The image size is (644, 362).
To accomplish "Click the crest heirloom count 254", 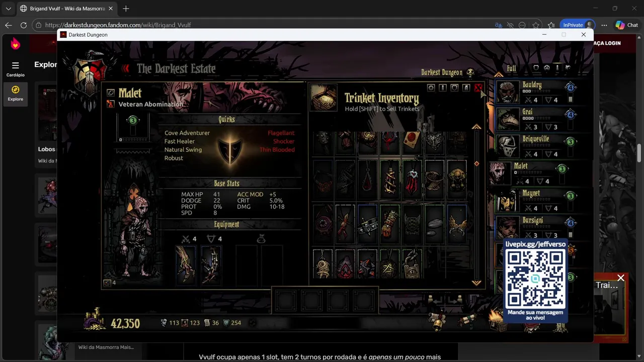I will pos(232,323).
